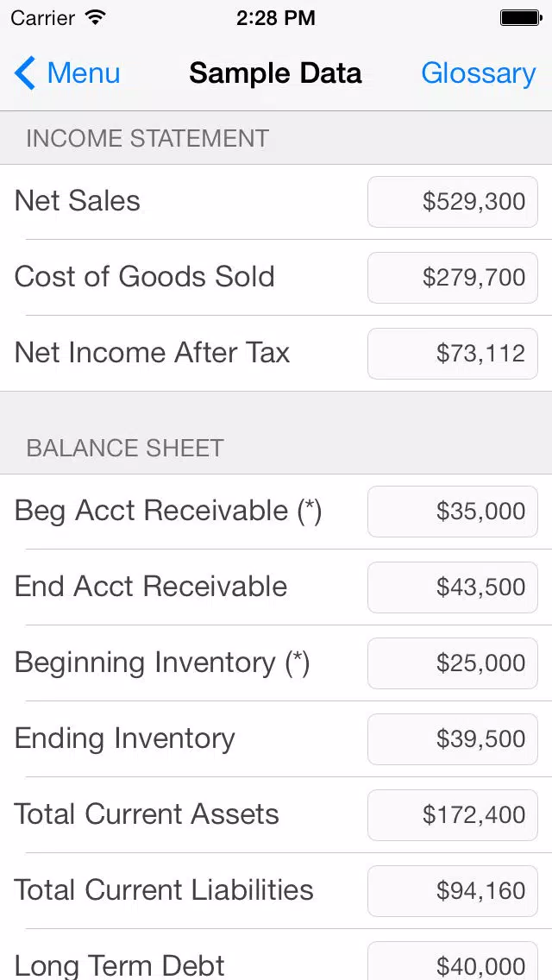The height and width of the screenshot is (980, 552).
Task: Tap the Sample Data title
Action: 276,73
